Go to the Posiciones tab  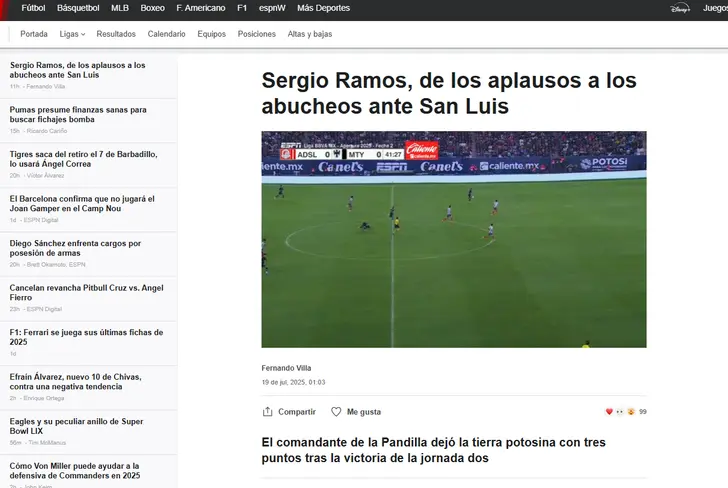[257, 34]
